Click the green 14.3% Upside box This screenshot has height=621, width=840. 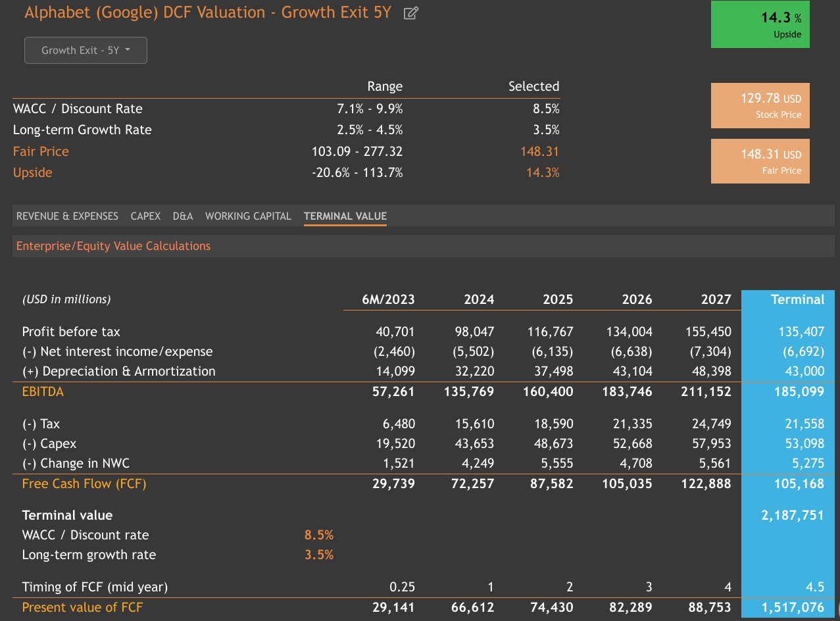coord(760,25)
